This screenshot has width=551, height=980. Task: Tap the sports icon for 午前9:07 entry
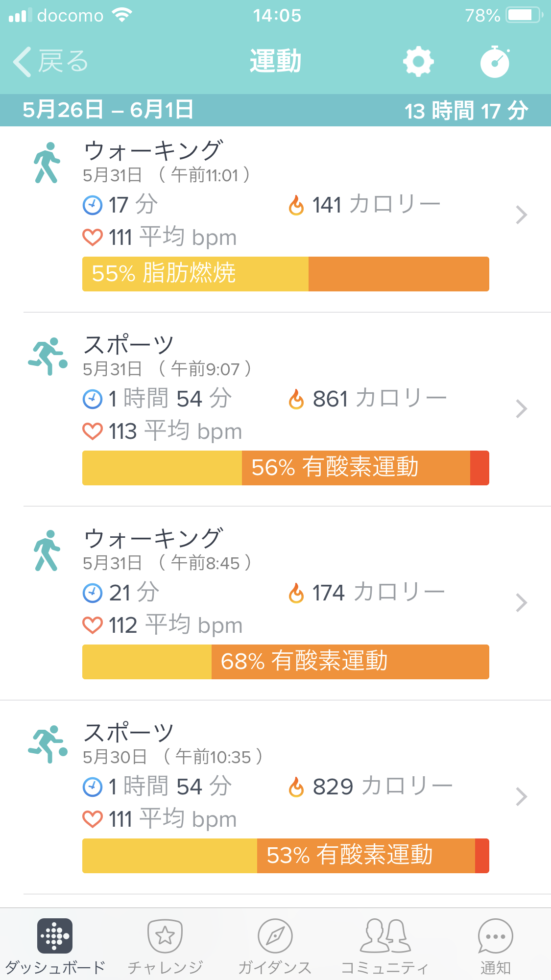click(48, 357)
